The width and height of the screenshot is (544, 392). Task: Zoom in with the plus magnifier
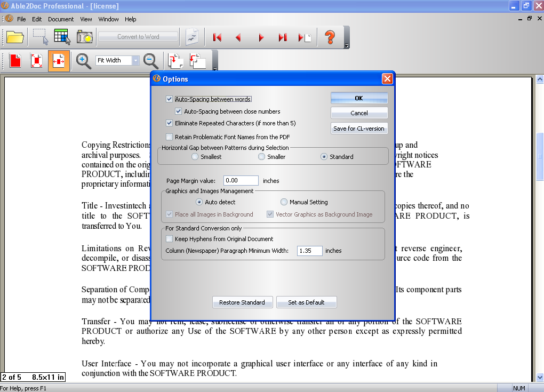pos(83,61)
